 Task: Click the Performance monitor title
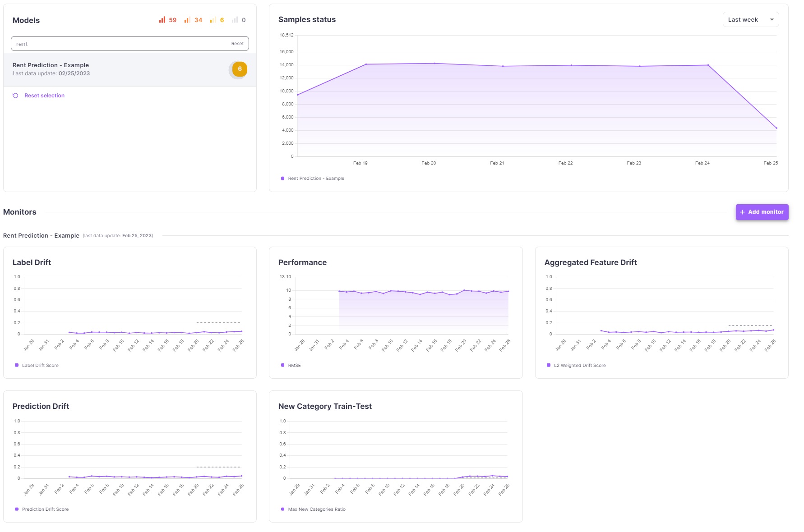point(302,262)
